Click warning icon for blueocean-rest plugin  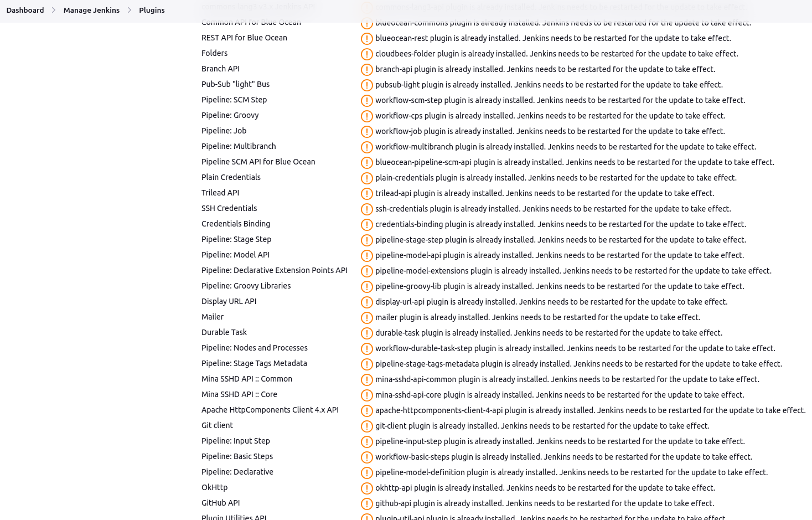[x=366, y=39]
